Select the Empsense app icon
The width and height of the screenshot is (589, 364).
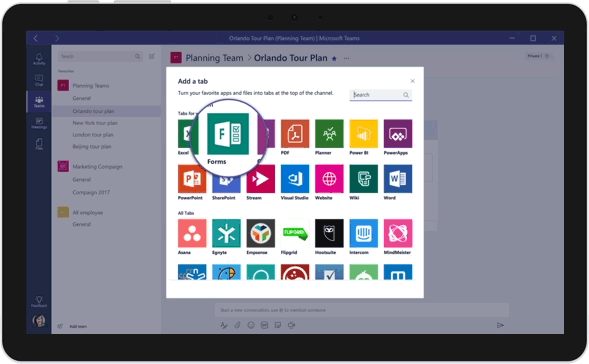pyautogui.click(x=260, y=233)
